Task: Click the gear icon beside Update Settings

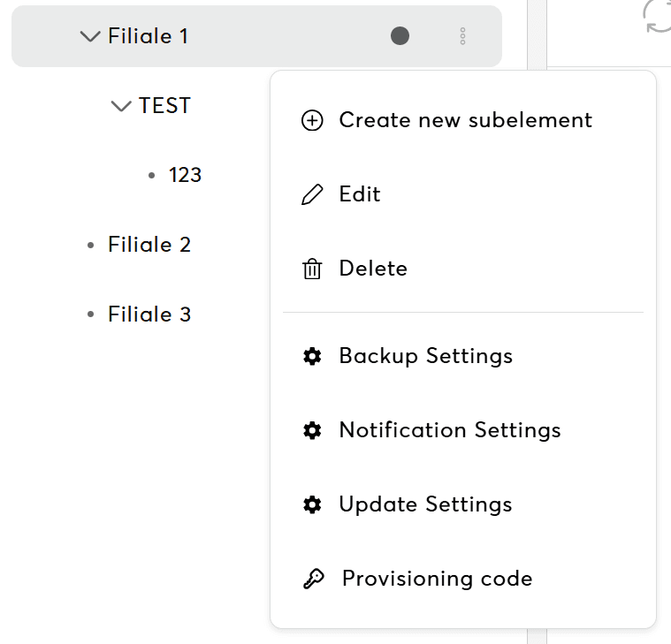Action: 312,504
